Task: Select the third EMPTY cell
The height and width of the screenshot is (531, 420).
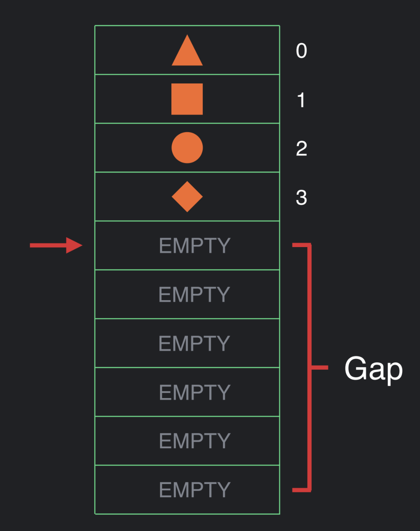Action: point(187,343)
